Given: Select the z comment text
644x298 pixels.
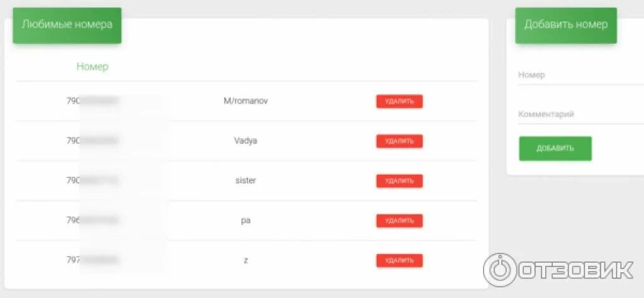Looking at the screenshot, I should pos(246,261).
